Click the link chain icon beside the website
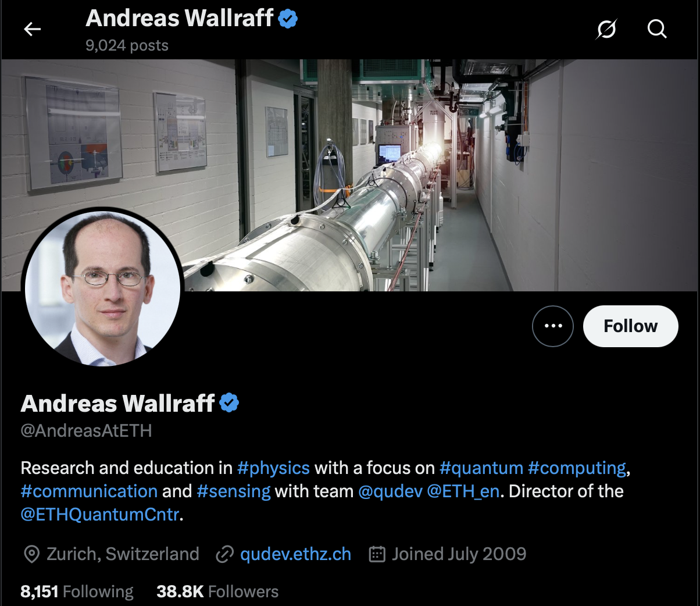 click(x=224, y=554)
